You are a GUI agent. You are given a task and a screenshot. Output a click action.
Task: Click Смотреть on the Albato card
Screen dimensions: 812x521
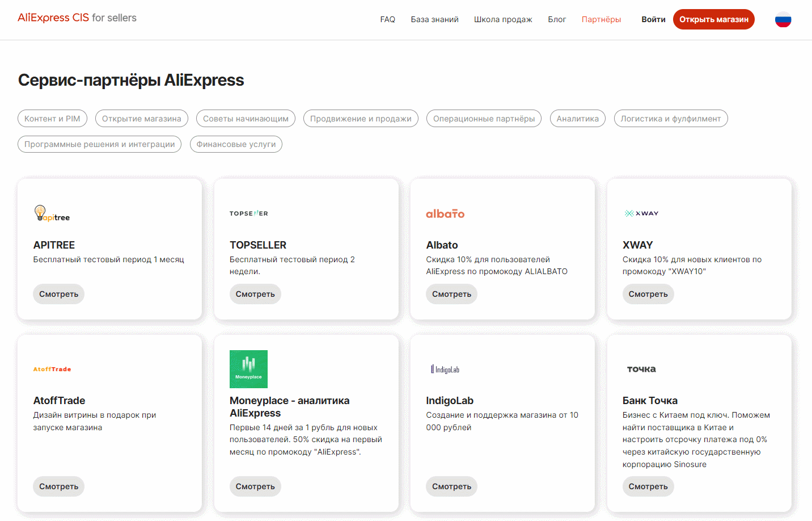point(452,294)
